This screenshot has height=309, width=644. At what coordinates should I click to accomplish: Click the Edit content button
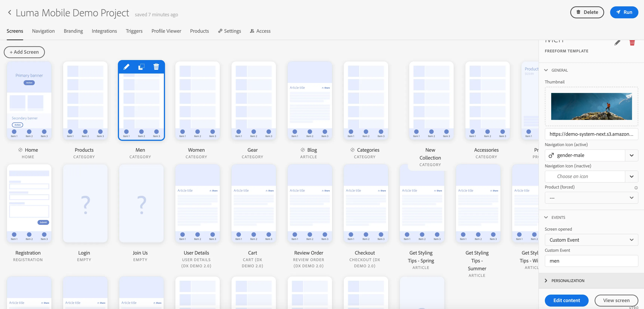[567, 301]
